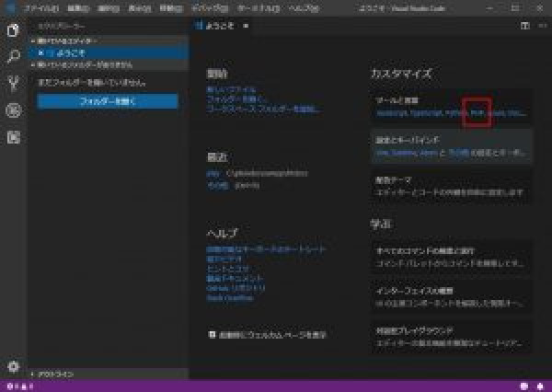Screen dimensions: 552x392
Task: Open the 対話型プレイグラウンド card
Action: (x=451, y=337)
